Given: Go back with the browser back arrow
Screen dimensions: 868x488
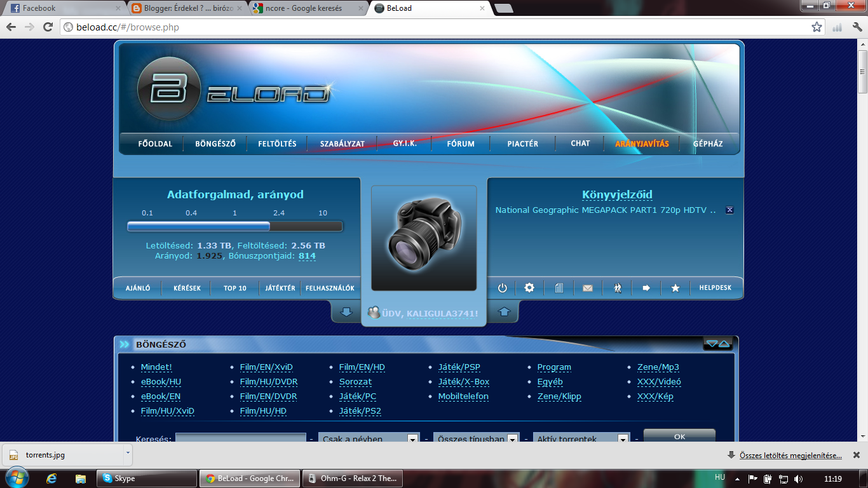Looking at the screenshot, I should pyautogui.click(x=11, y=27).
